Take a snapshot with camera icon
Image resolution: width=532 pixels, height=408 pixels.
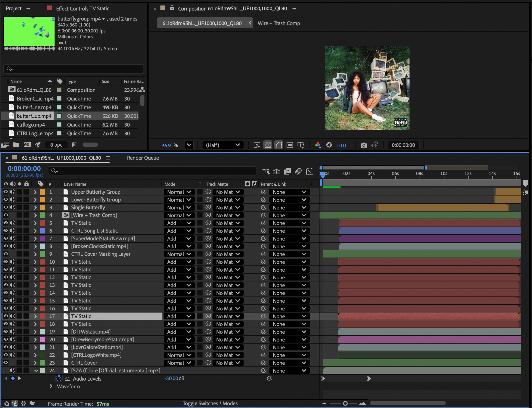click(363, 145)
